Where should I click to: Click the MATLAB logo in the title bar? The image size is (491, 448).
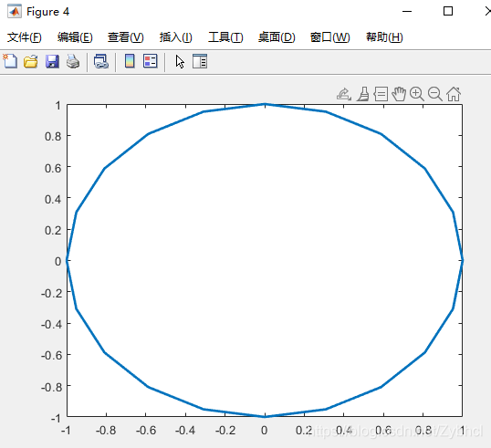(x=15, y=12)
